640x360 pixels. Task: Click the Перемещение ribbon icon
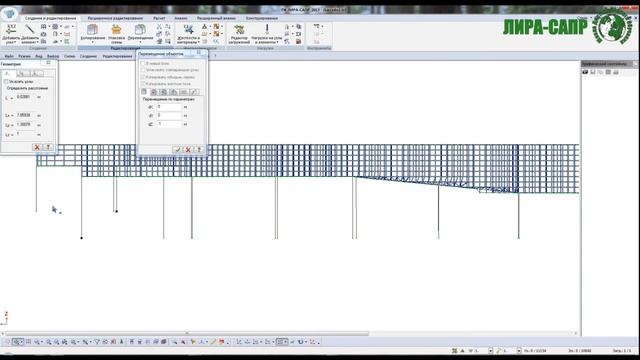(140, 29)
